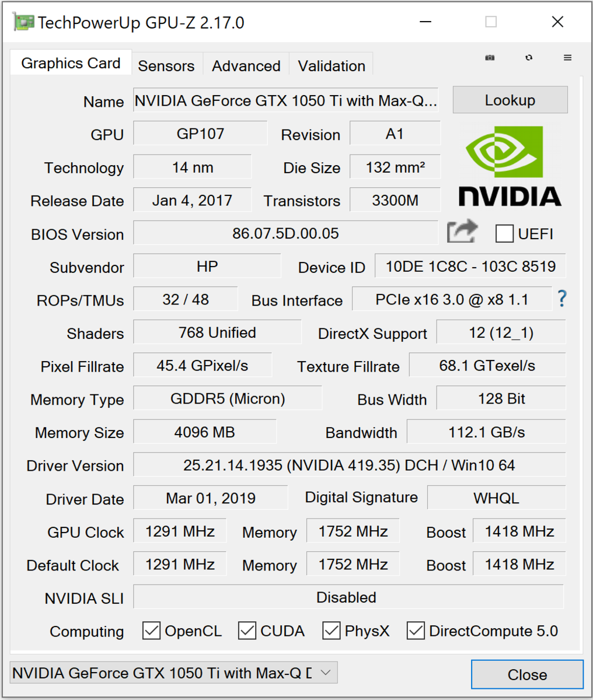Toggle the CUDA checkbox
The width and height of the screenshot is (593, 700).
click(x=247, y=631)
